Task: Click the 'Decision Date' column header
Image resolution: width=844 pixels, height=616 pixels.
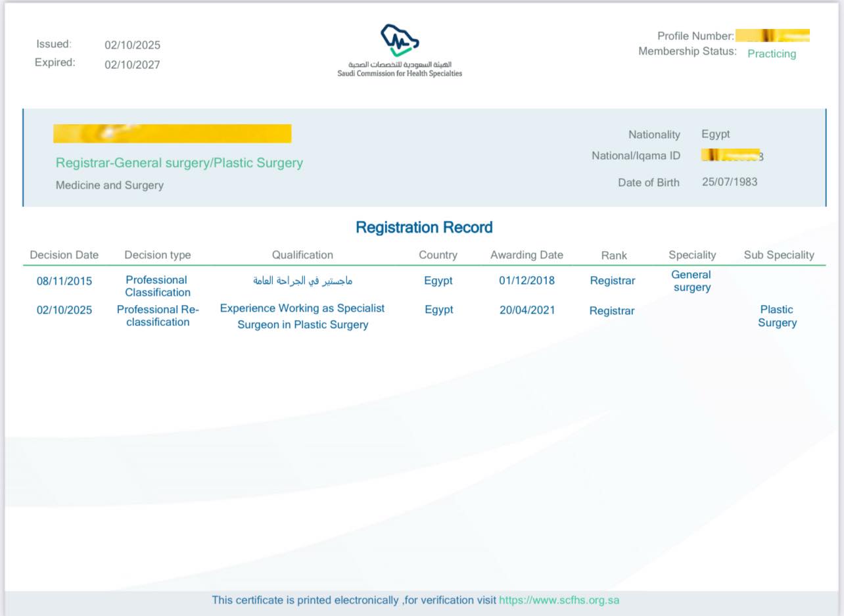Action: point(64,255)
